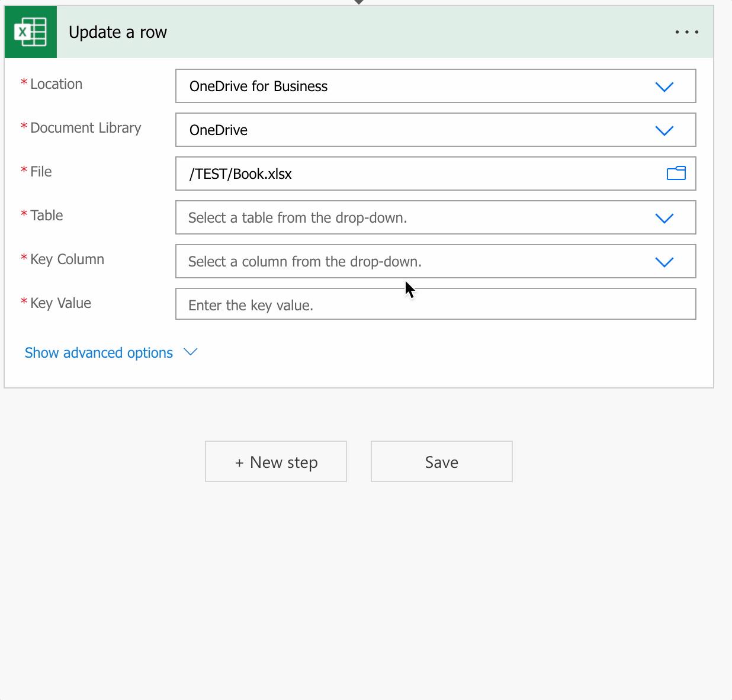Viewport: 732px width, 700px height.
Task: Add a step with New step button
Action: point(276,462)
